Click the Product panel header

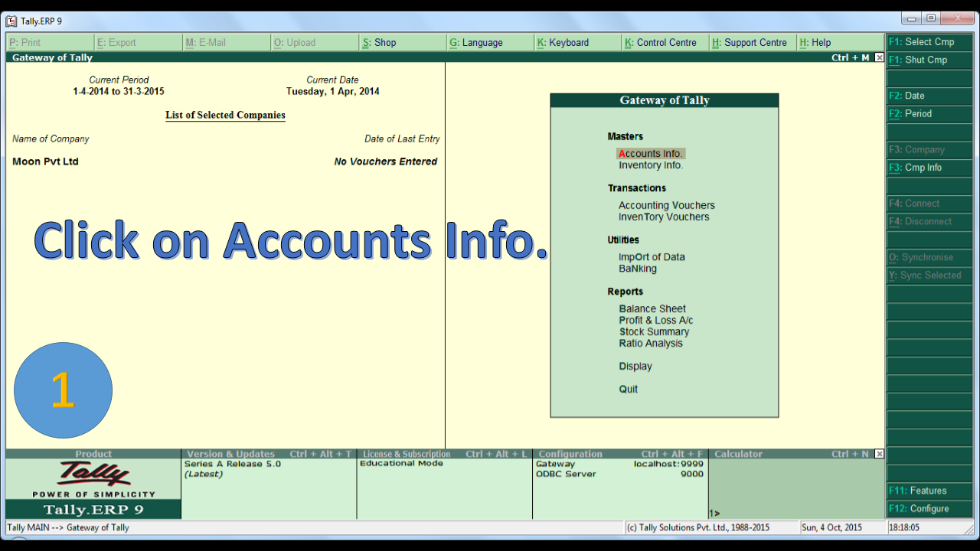pyautogui.click(x=93, y=454)
